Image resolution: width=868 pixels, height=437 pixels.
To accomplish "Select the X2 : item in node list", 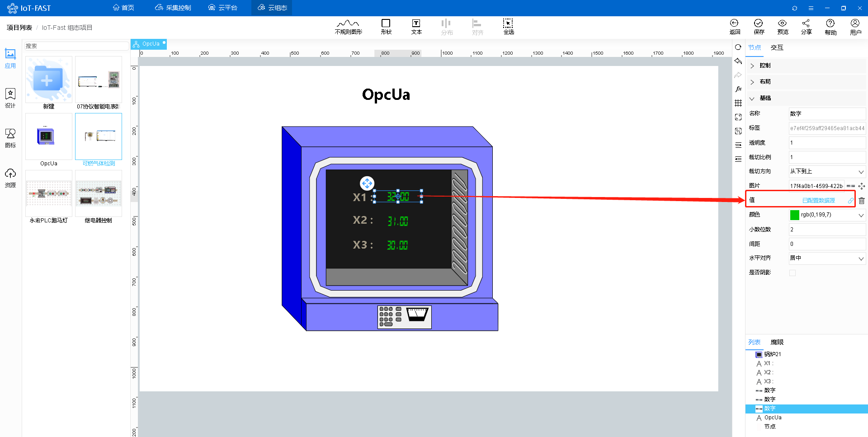I will coord(768,373).
